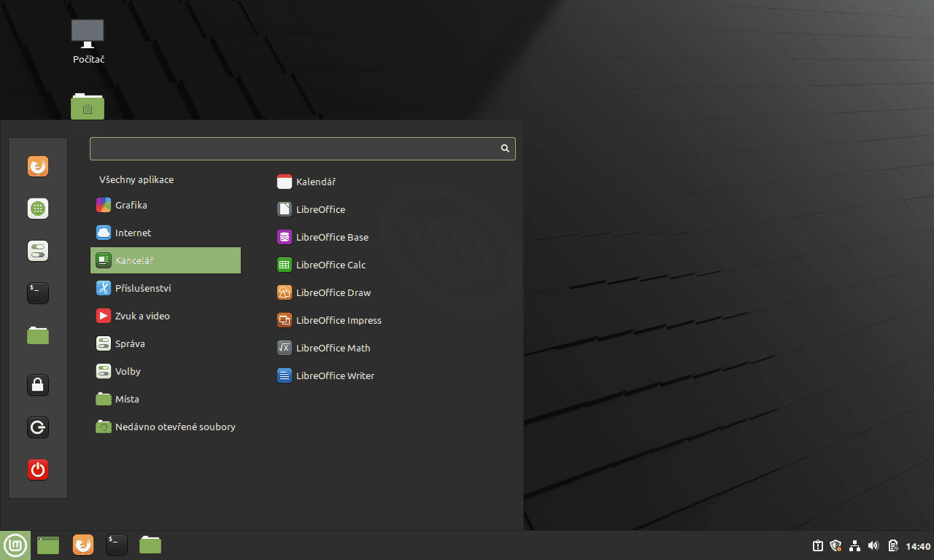Image resolution: width=934 pixels, height=560 pixels.
Task: Launch LibreOffice Writer
Action: 335,376
